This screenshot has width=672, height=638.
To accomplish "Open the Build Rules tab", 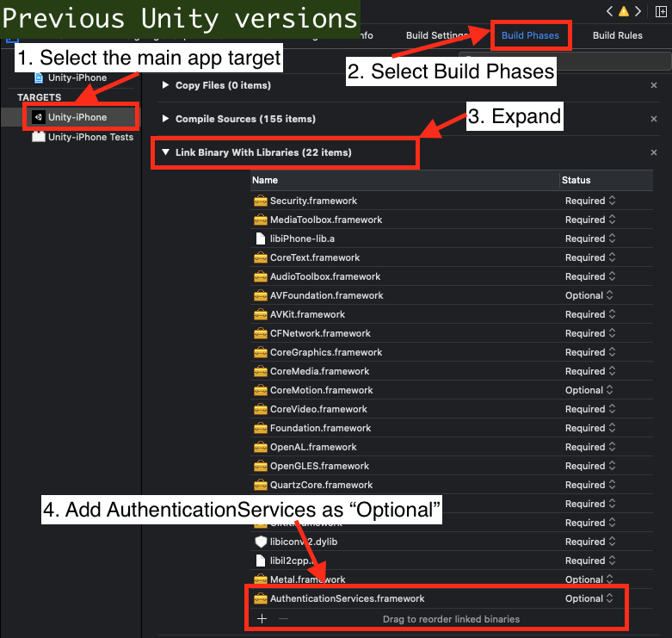I will click(x=618, y=35).
